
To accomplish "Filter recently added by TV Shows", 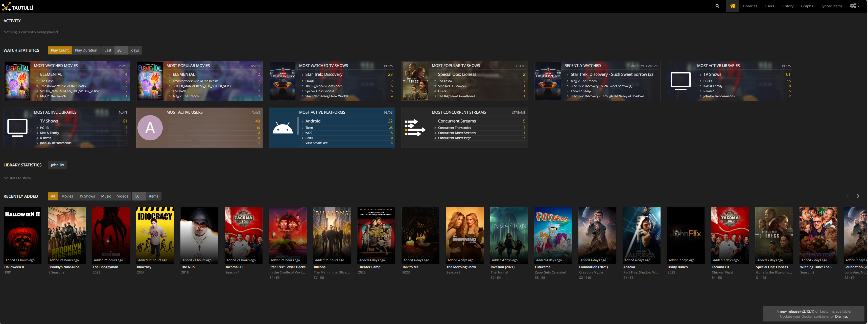I will coord(87,196).
